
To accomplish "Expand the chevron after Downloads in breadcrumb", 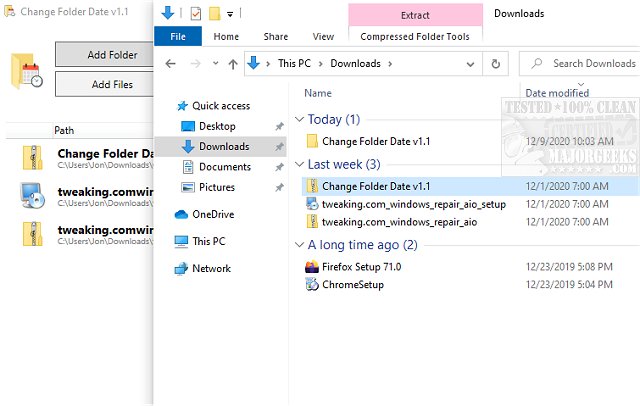I will click(390, 64).
